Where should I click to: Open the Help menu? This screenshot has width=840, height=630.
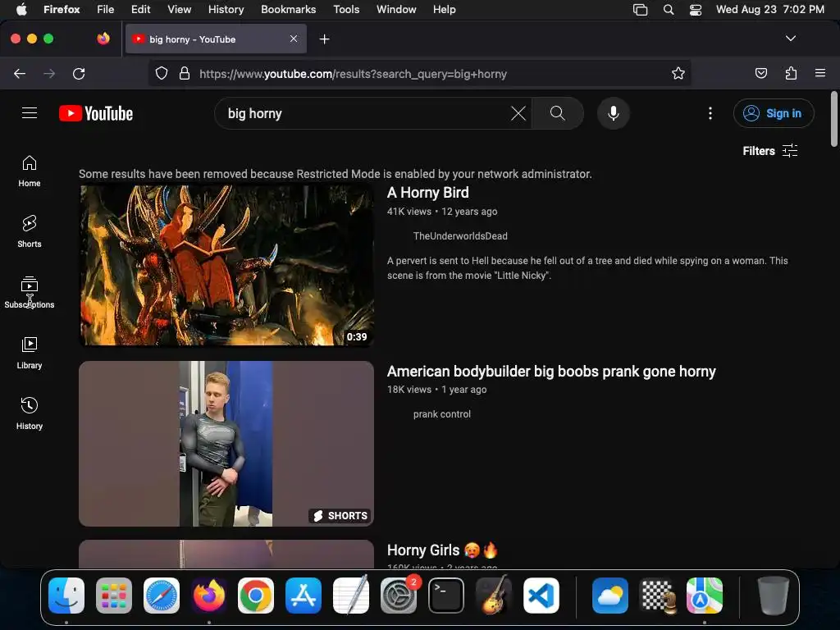(x=444, y=9)
